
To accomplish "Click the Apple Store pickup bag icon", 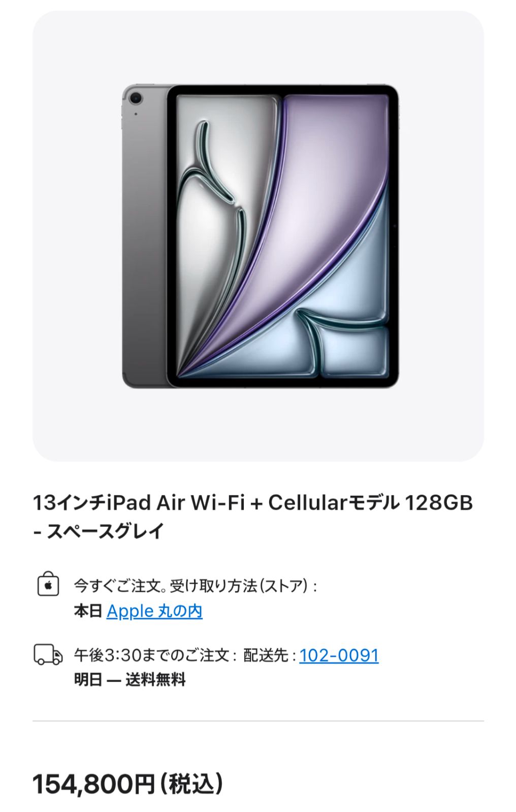I will pos(48,584).
